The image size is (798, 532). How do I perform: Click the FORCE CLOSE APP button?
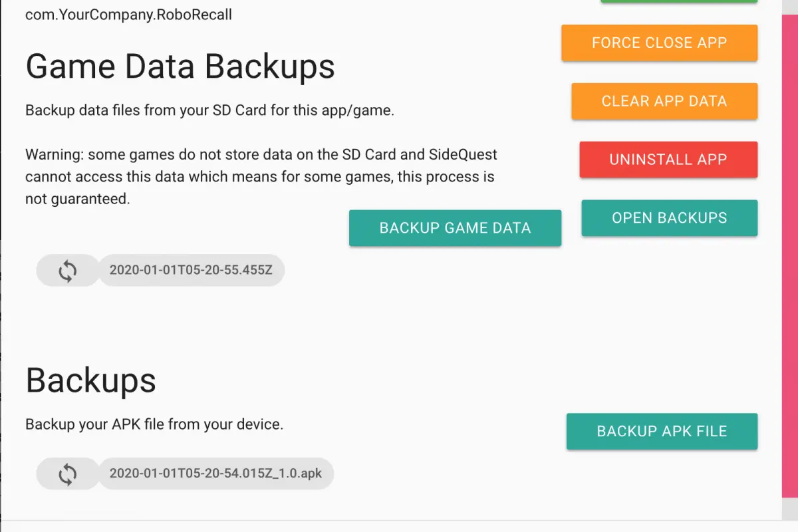(659, 43)
